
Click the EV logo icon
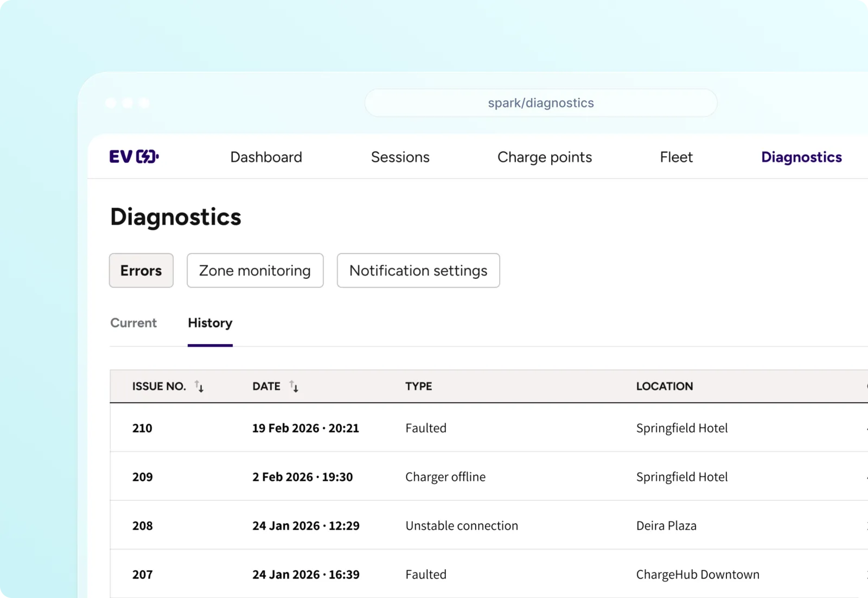coord(133,157)
